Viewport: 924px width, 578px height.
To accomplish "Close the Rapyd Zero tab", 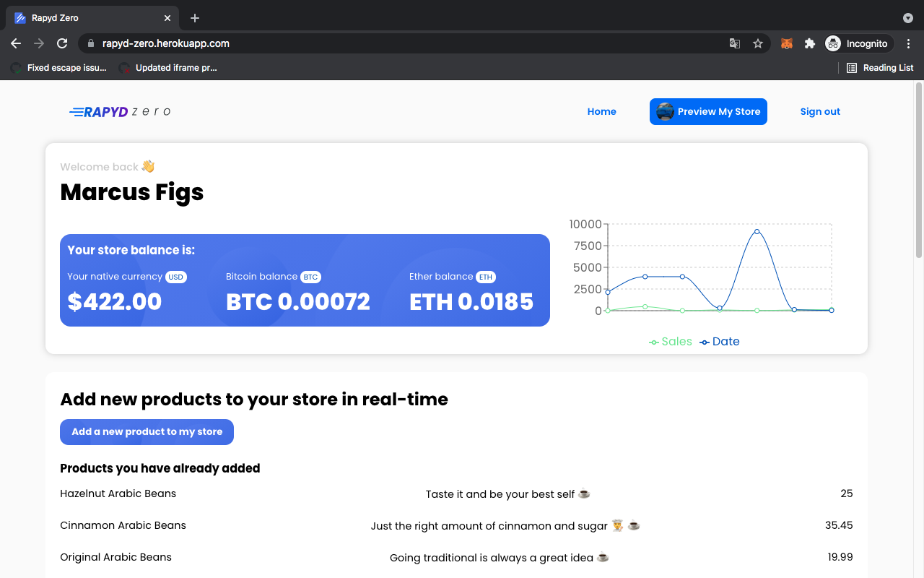I will point(167,18).
